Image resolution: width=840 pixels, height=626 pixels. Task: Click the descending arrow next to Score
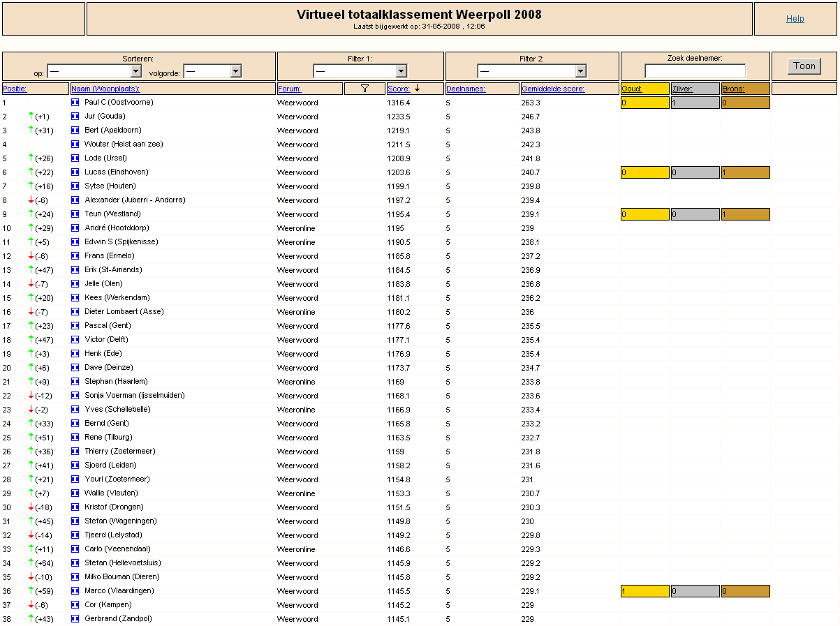pyautogui.click(x=417, y=89)
